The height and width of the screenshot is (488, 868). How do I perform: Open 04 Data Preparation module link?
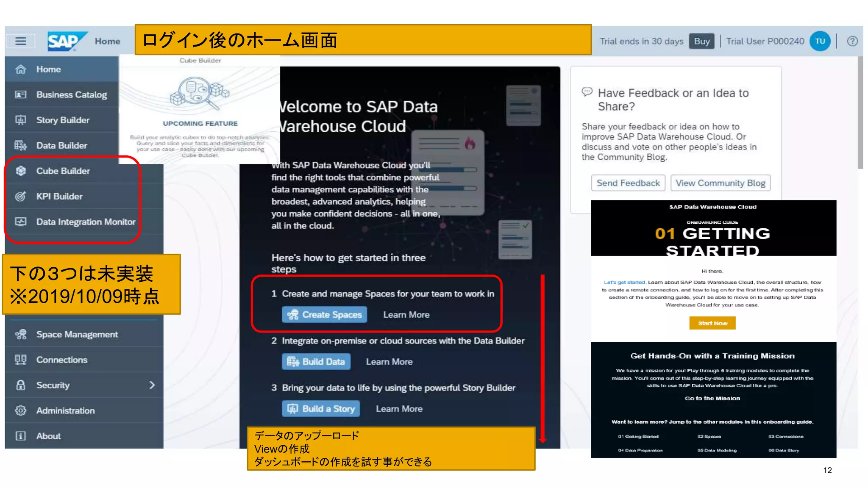(640, 450)
